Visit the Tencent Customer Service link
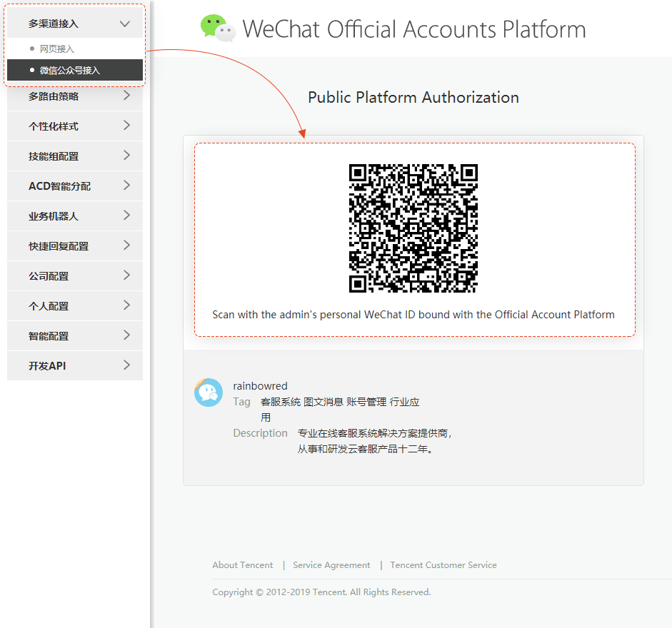672x628 pixels. click(443, 565)
